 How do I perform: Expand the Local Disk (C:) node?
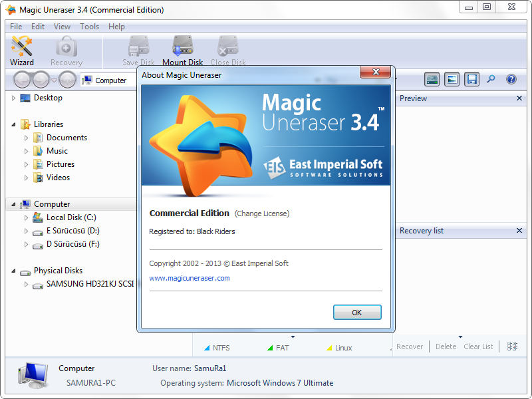tap(26, 217)
